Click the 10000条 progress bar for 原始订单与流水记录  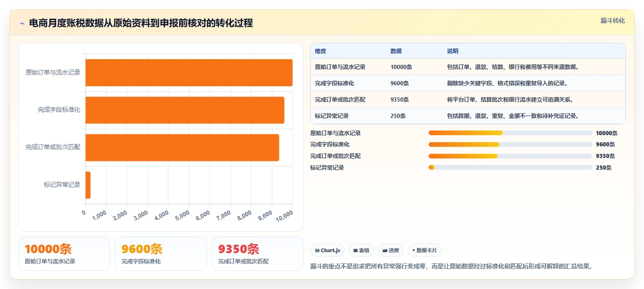(510, 133)
